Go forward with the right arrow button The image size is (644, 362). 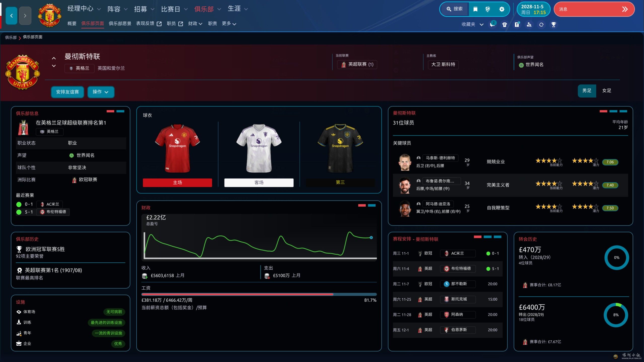pos(25,16)
